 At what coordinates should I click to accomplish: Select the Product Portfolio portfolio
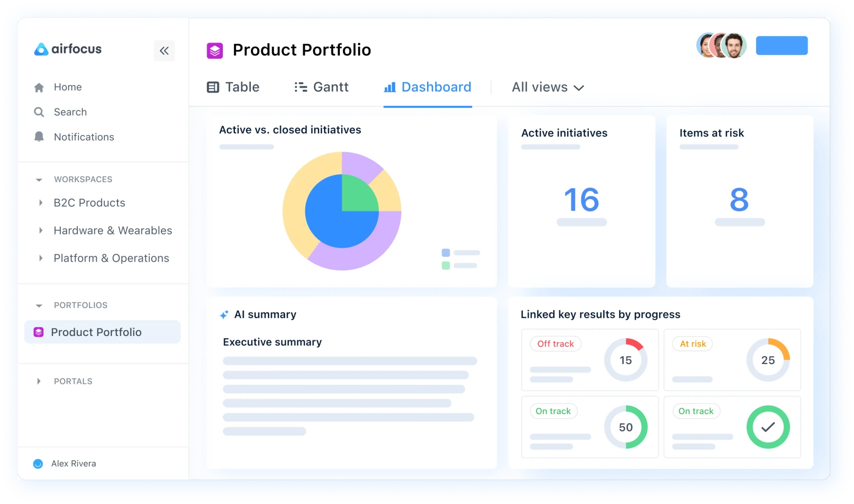(97, 332)
